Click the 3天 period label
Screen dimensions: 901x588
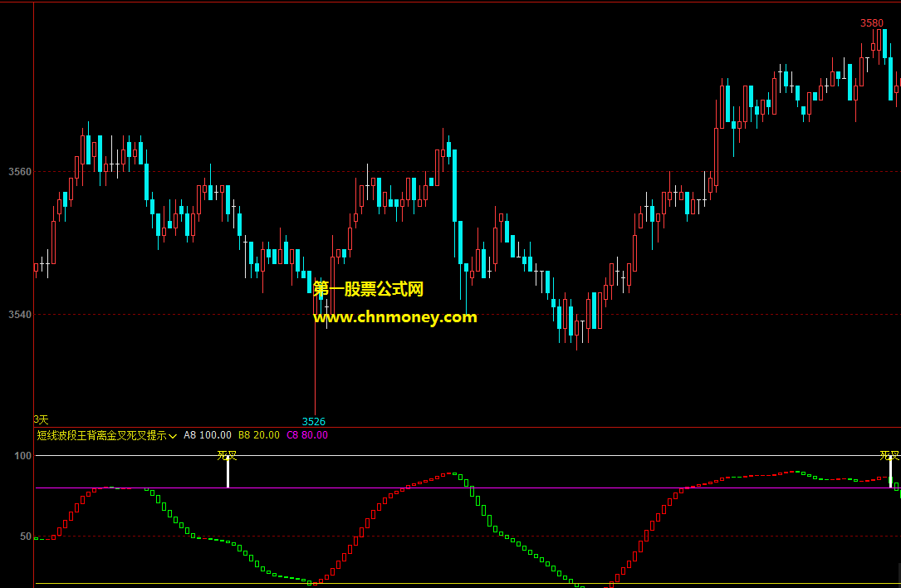click(x=41, y=420)
